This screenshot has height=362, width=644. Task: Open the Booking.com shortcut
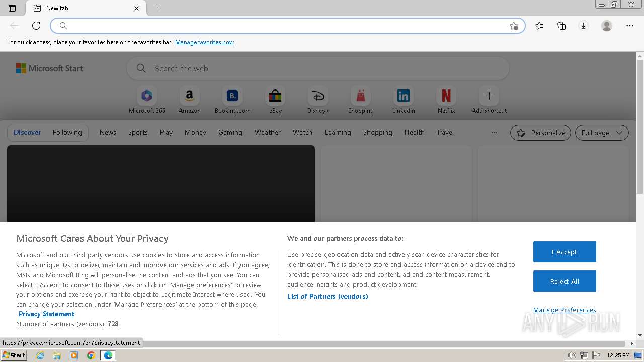[232, 101]
